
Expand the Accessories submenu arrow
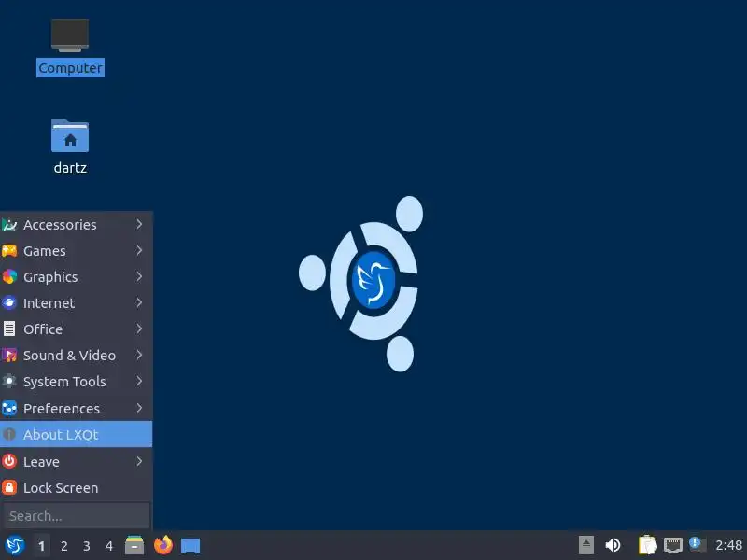point(139,224)
